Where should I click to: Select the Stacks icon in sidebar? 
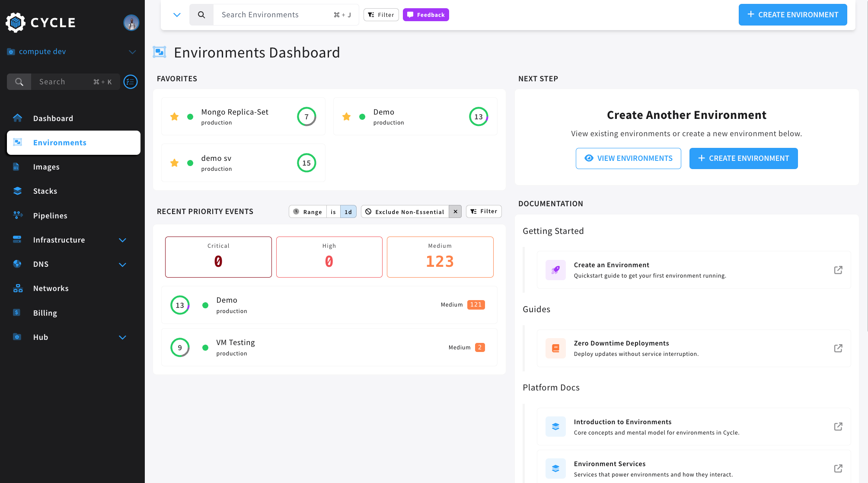point(17,191)
